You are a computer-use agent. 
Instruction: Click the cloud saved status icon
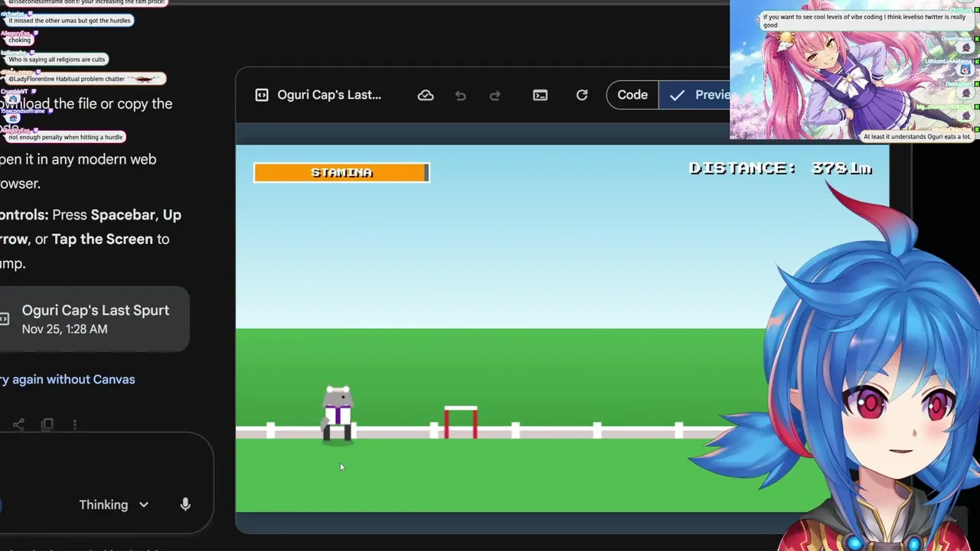426,95
